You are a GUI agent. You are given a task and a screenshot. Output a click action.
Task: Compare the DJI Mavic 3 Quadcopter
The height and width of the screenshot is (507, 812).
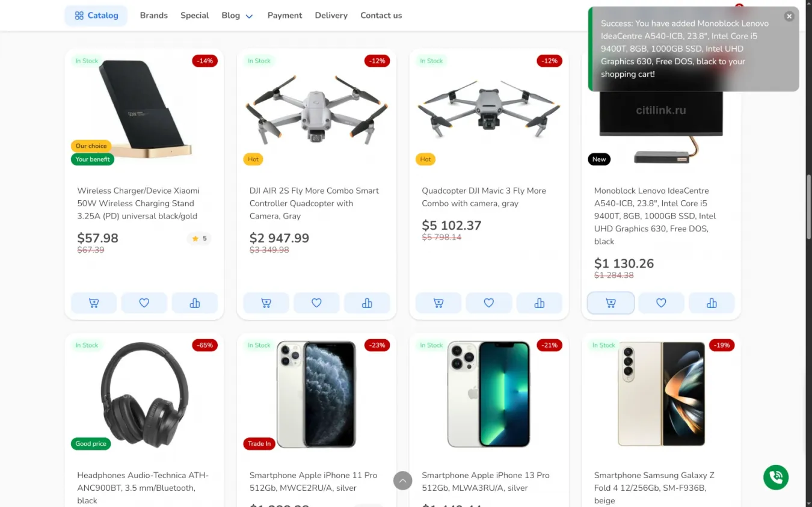(x=539, y=303)
